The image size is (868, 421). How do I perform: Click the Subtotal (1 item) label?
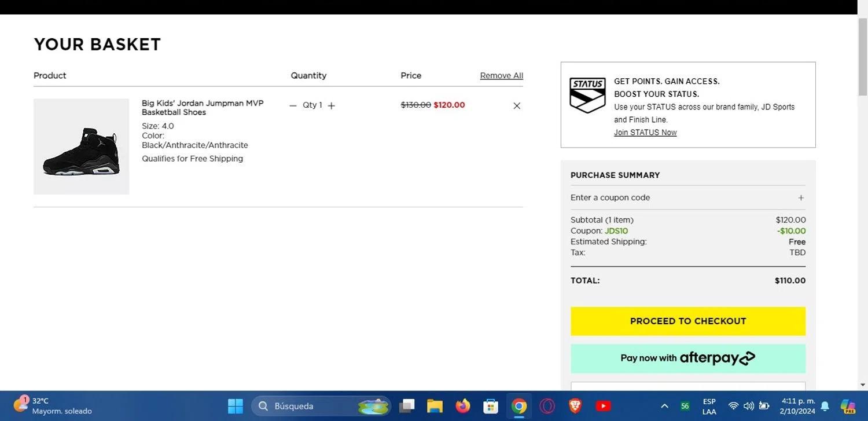[x=602, y=220]
